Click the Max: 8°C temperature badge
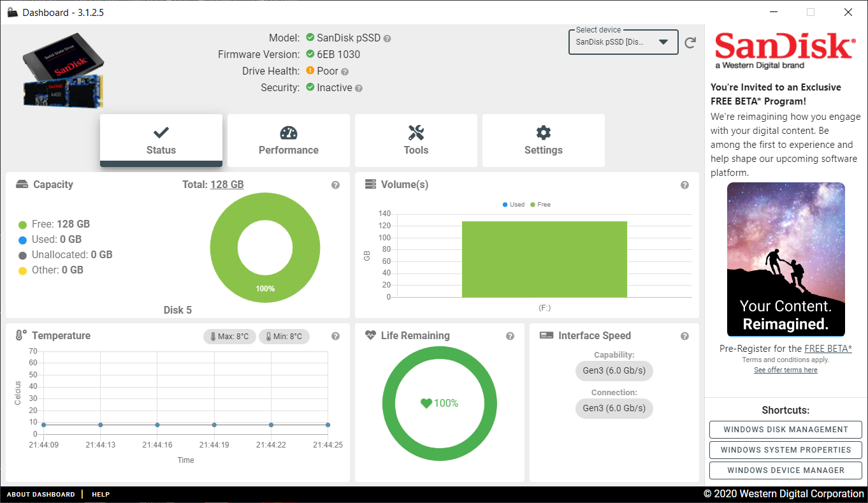The width and height of the screenshot is (868, 503). coord(230,336)
